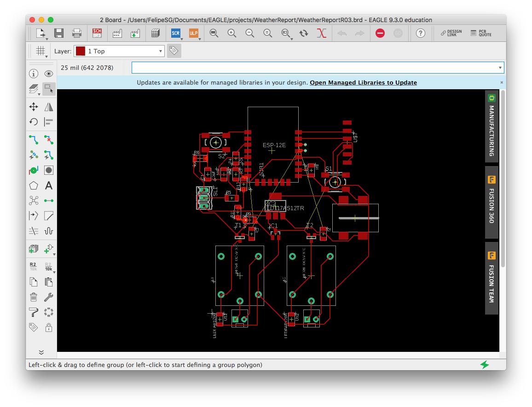This screenshot has width=532, height=407.
Task: Select the Value tool 10k icon
Action: (48, 266)
